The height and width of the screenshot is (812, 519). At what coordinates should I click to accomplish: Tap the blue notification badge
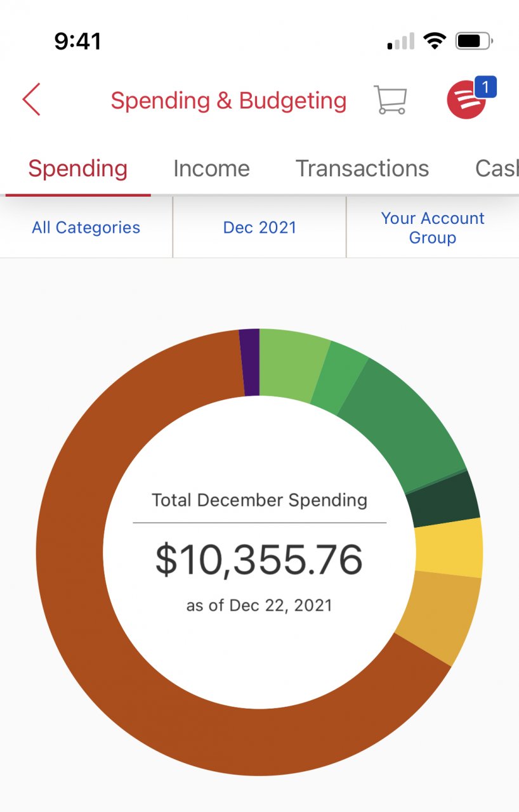(485, 87)
